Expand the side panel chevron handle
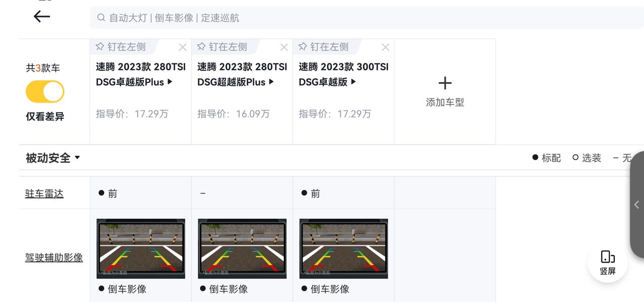 pos(637,205)
